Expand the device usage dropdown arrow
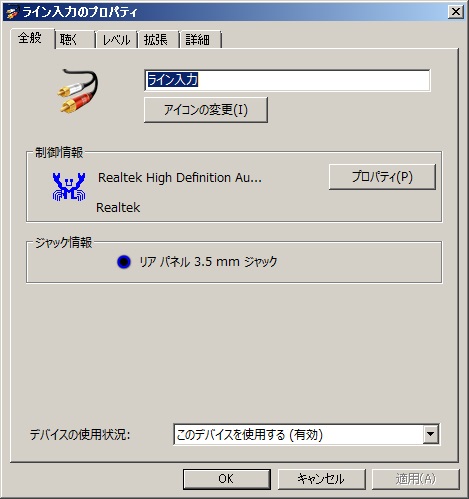Screen dimensions: 469x499 431,434
